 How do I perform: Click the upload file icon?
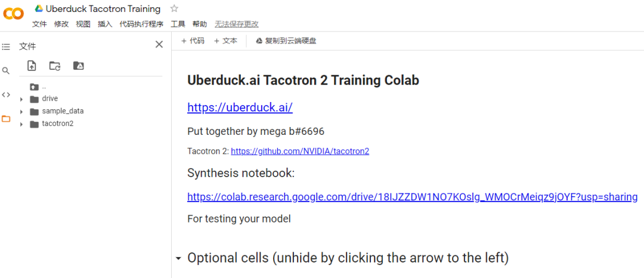(x=32, y=66)
